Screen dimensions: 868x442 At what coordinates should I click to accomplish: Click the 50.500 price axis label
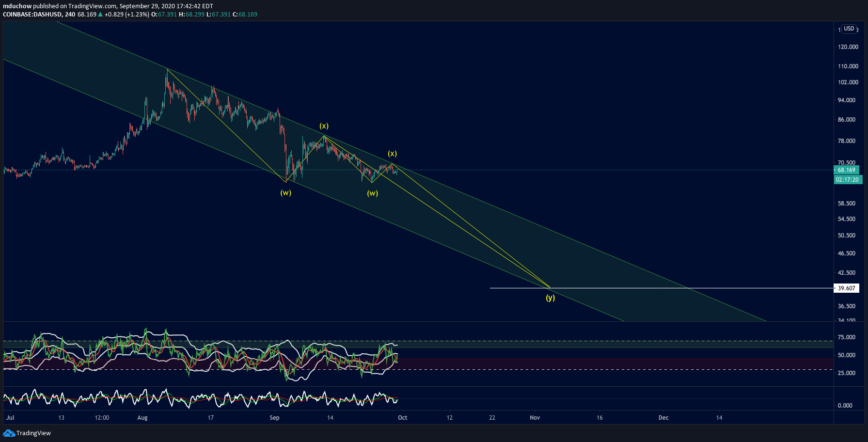[847, 236]
